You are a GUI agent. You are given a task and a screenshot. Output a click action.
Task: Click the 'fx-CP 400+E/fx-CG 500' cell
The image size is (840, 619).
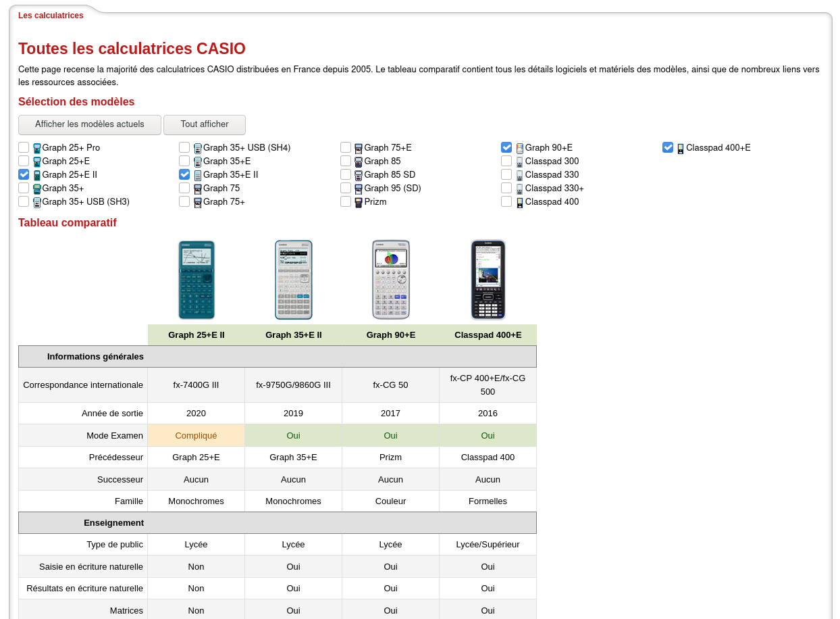coord(488,385)
